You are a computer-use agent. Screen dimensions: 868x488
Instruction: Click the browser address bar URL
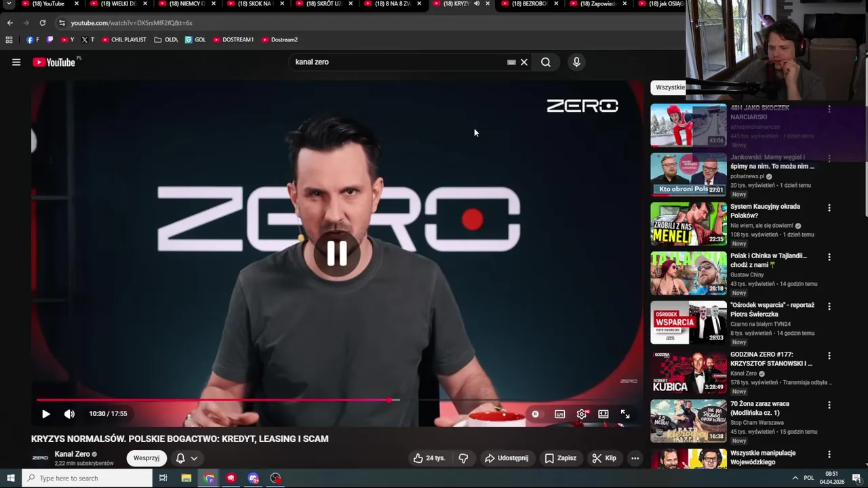click(x=132, y=23)
